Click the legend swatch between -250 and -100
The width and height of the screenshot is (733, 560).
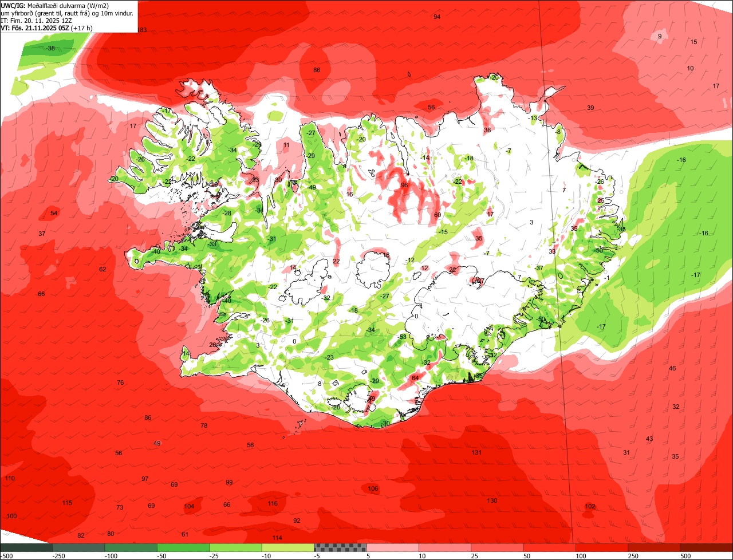click(x=78, y=547)
